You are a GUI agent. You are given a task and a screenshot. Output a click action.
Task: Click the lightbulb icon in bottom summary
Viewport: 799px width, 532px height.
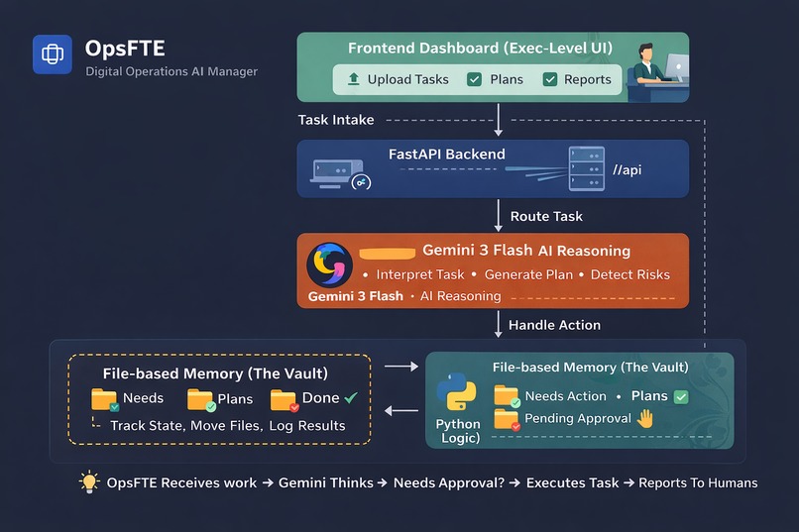[89, 481]
